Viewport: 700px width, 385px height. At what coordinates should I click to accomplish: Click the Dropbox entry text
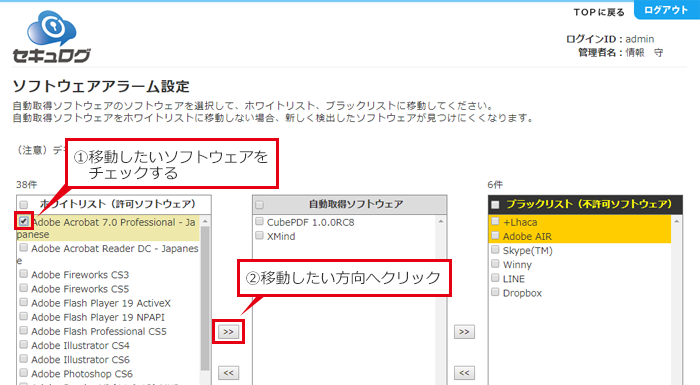pos(522,293)
